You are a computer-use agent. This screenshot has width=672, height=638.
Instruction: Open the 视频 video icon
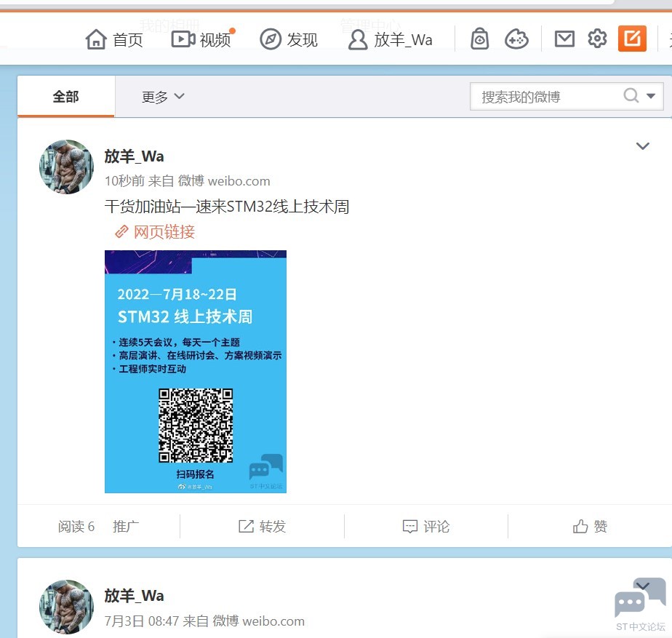(x=183, y=39)
